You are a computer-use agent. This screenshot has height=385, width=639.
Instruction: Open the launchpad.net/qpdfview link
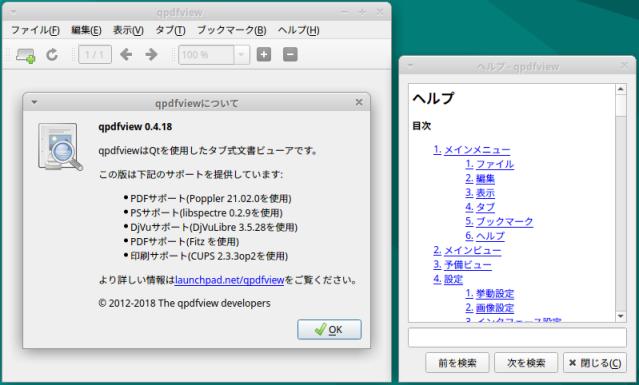click(229, 280)
